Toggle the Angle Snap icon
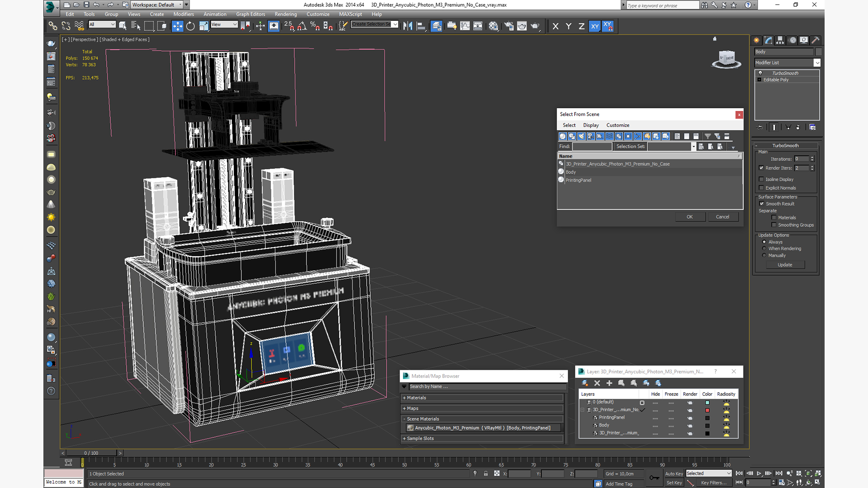This screenshot has height=488, width=868. click(x=302, y=26)
